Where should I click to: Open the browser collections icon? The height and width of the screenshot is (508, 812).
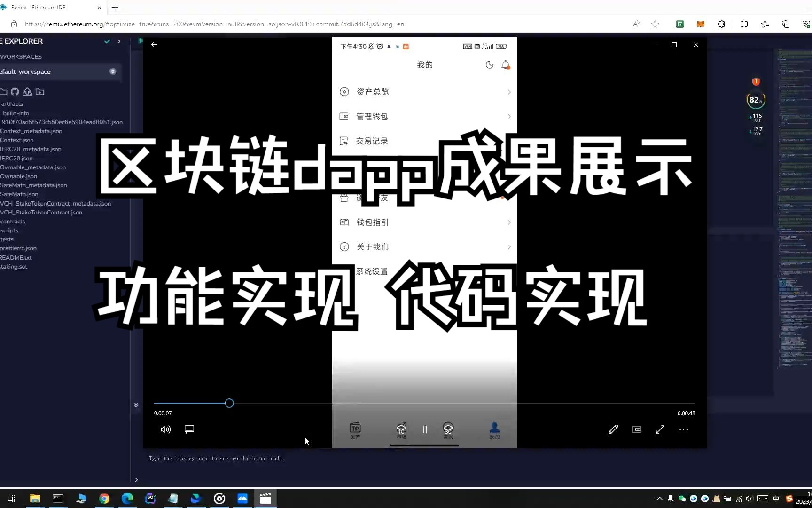click(786, 24)
